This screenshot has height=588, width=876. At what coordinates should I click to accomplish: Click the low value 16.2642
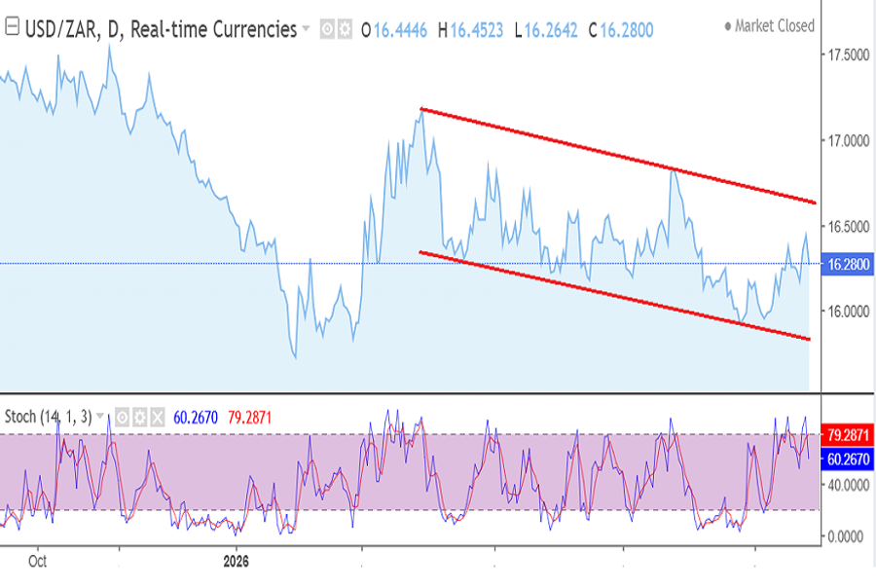tap(551, 30)
